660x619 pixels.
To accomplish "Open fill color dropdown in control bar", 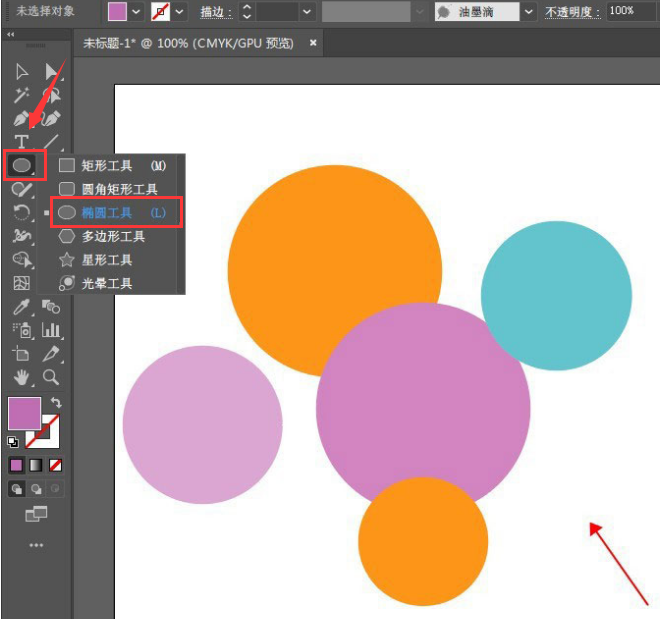I will coord(136,11).
